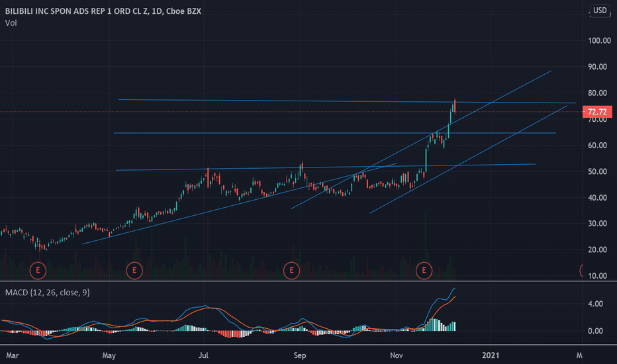Viewport: 617px width, 364px height.
Task: Click the 0.00 MACD scale value
Action: click(595, 331)
